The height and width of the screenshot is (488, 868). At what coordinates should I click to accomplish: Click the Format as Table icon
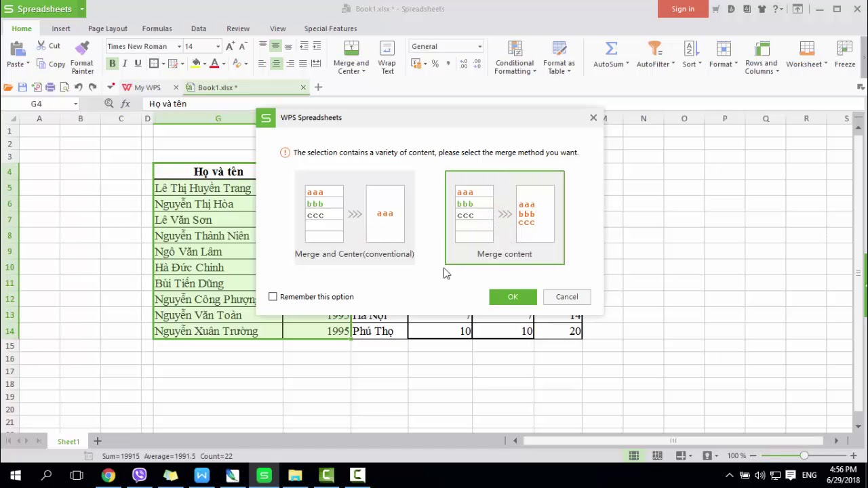pos(559,49)
